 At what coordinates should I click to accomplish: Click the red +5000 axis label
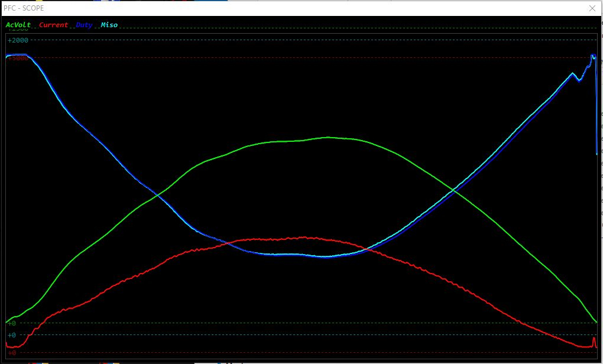click(18, 58)
